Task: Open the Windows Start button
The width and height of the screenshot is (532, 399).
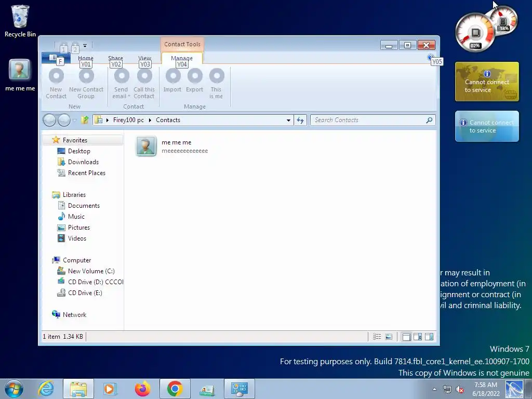Action: (14, 389)
